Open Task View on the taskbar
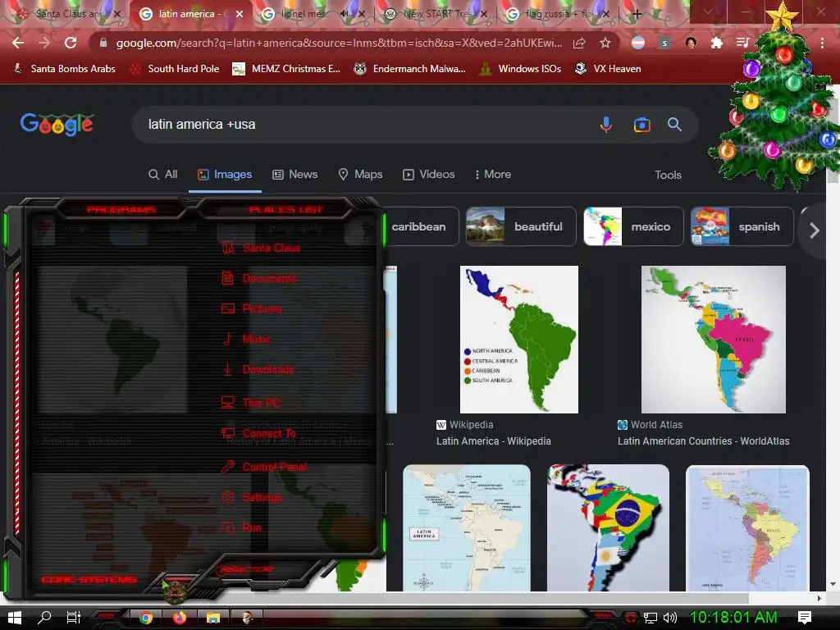Image resolution: width=840 pixels, height=630 pixels. (x=73, y=618)
